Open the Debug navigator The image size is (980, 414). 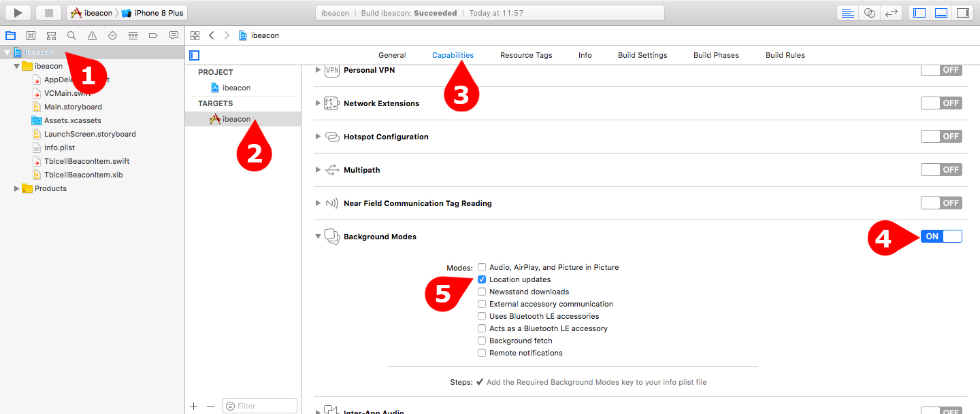(x=133, y=35)
